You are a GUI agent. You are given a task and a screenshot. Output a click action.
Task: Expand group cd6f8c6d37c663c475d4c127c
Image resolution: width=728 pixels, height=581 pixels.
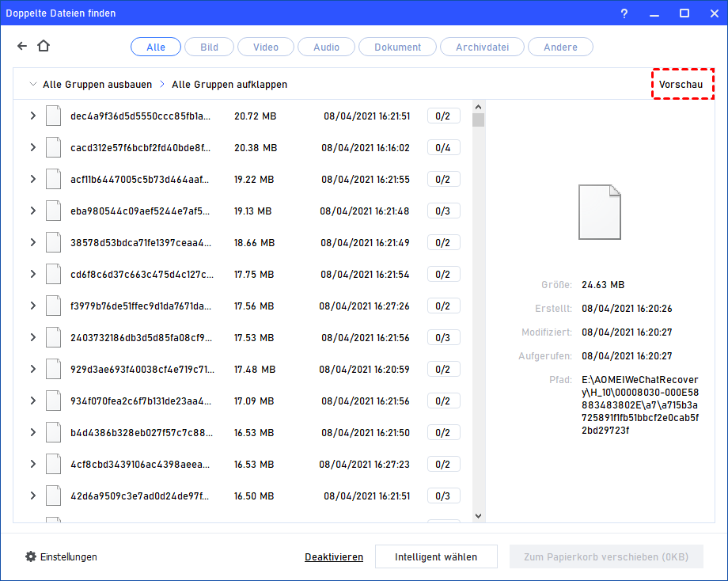coord(33,274)
